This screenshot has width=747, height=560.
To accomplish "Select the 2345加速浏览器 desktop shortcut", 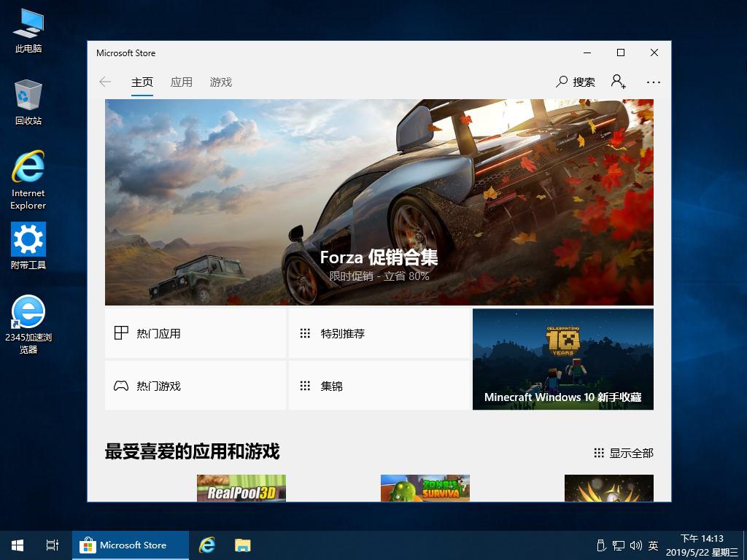I will [28, 324].
